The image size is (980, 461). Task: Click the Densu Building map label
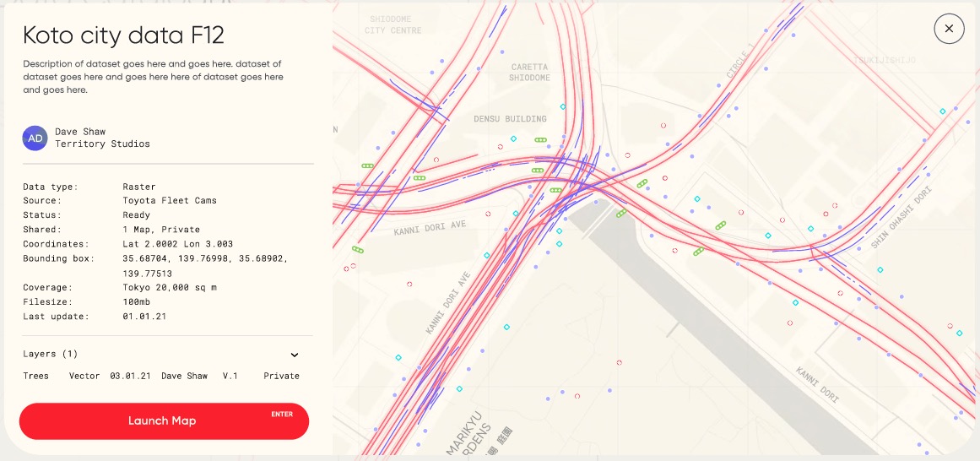(510, 119)
